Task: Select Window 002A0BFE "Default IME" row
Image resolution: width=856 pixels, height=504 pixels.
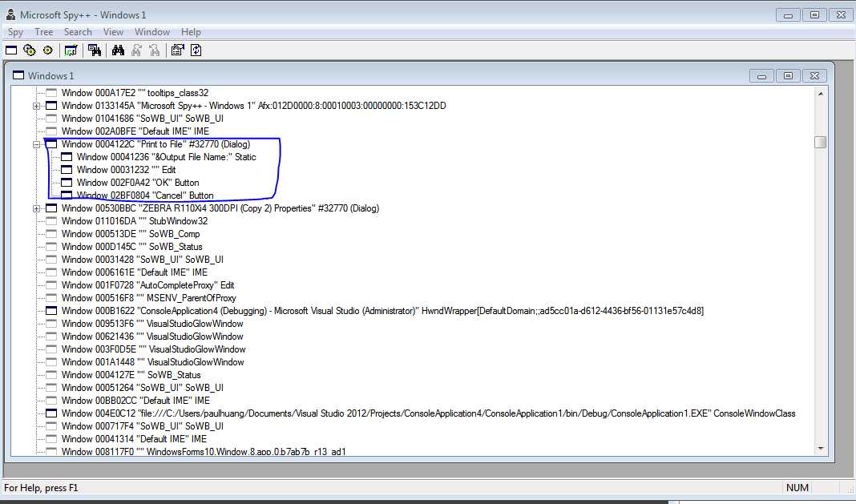Action: point(135,131)
